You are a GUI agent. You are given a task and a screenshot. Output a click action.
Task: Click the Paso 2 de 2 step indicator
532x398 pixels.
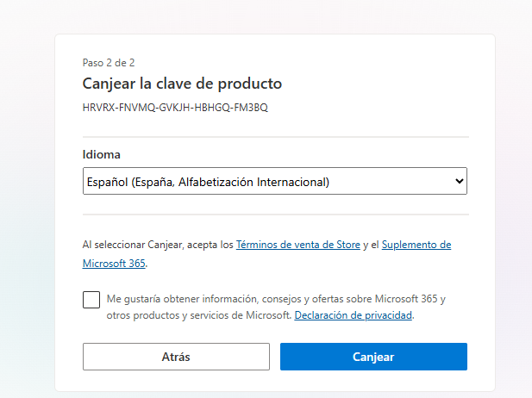tap(108, 62)
